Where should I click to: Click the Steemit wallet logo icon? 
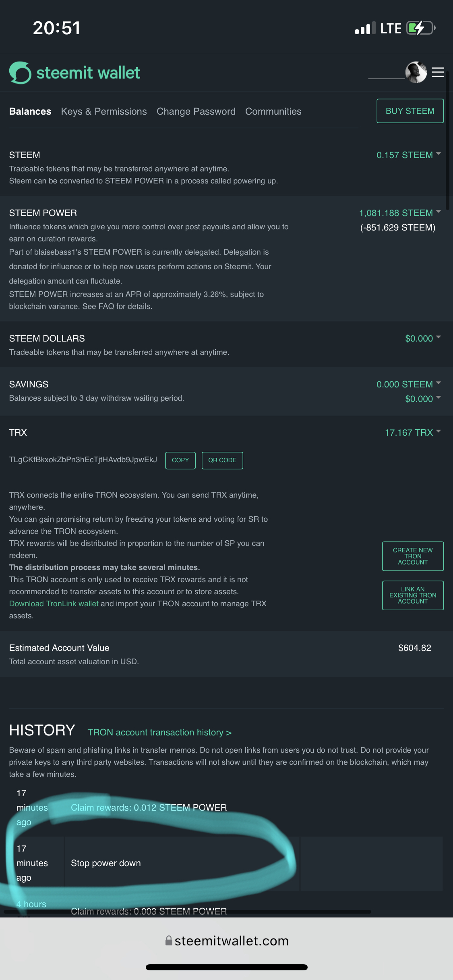point(20,73)
